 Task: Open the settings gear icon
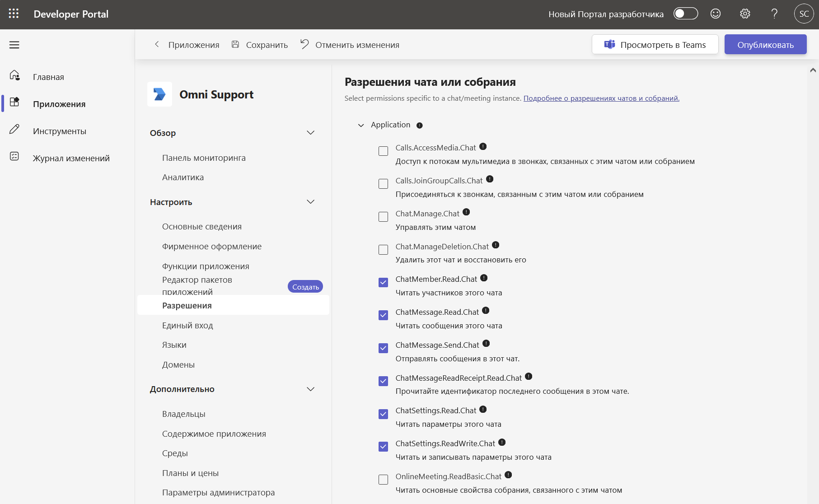coord(745,14)
